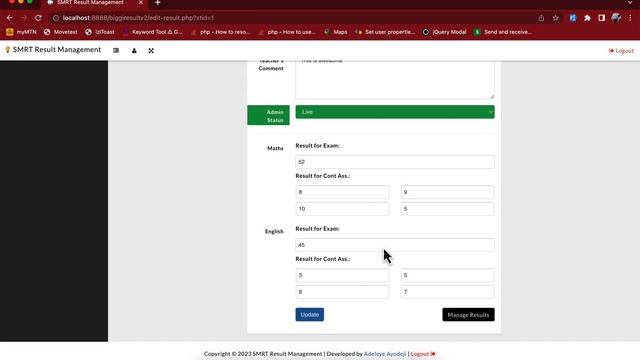Click the user profile icon in header
The image size is (640, 360).
coord(134,51)
